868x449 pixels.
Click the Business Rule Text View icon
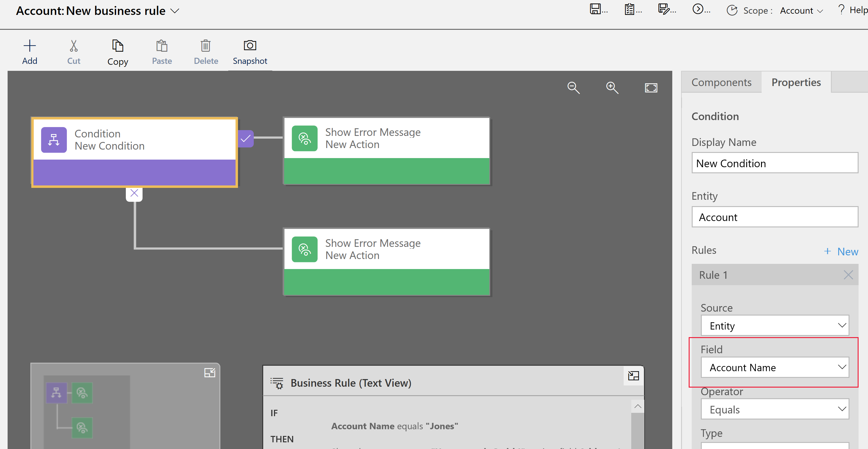tap(277, 382)
